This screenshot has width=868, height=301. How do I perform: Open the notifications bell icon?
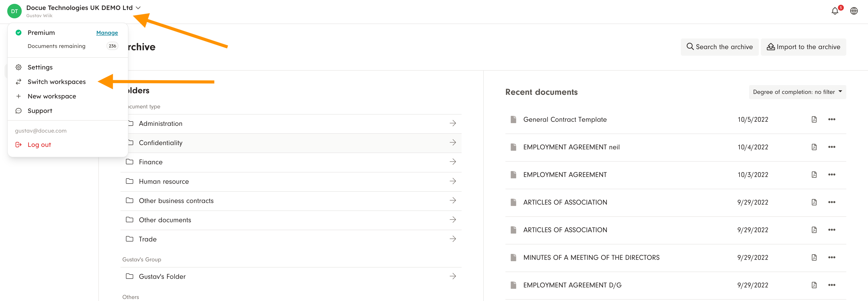tap(835, 11)
